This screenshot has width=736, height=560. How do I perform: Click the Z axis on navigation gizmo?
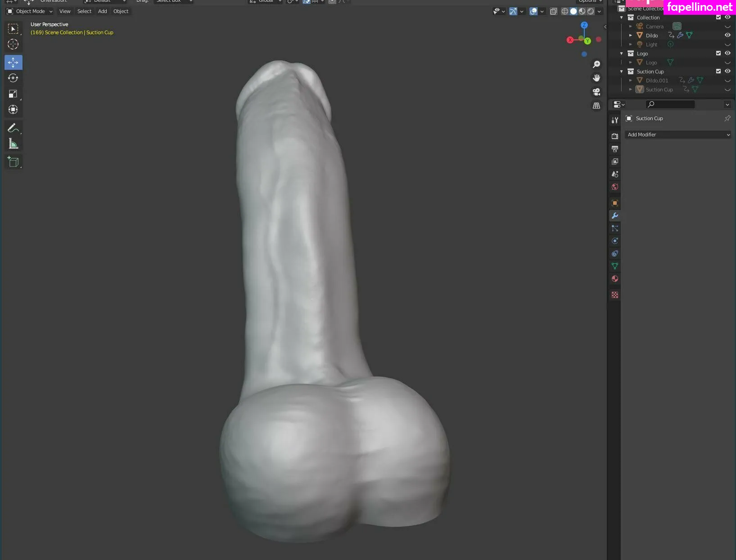584,25
